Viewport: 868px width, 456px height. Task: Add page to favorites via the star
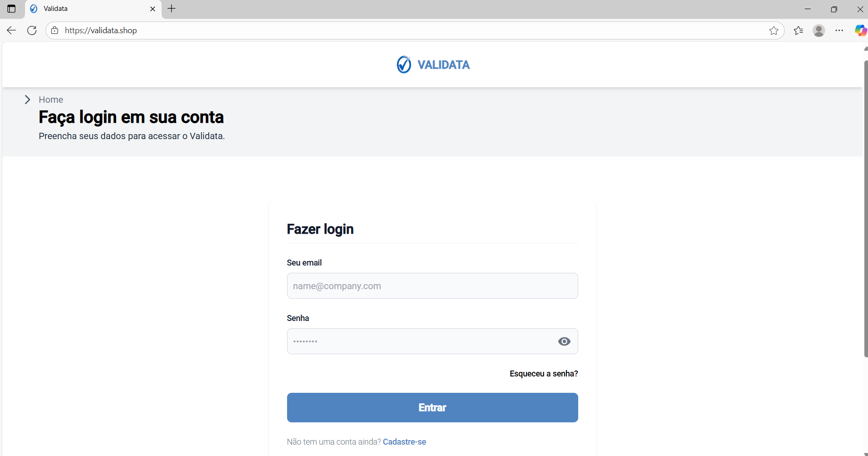coord(773,30)
